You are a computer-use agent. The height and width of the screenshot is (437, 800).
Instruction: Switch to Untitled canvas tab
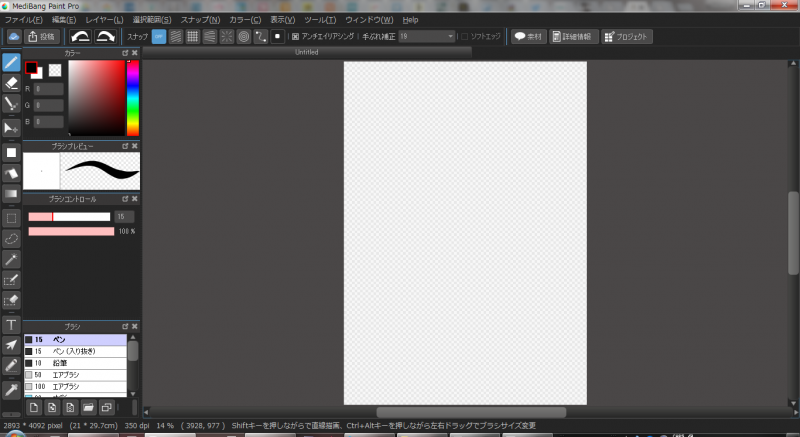pyautogui.click(x=307, y=52)
